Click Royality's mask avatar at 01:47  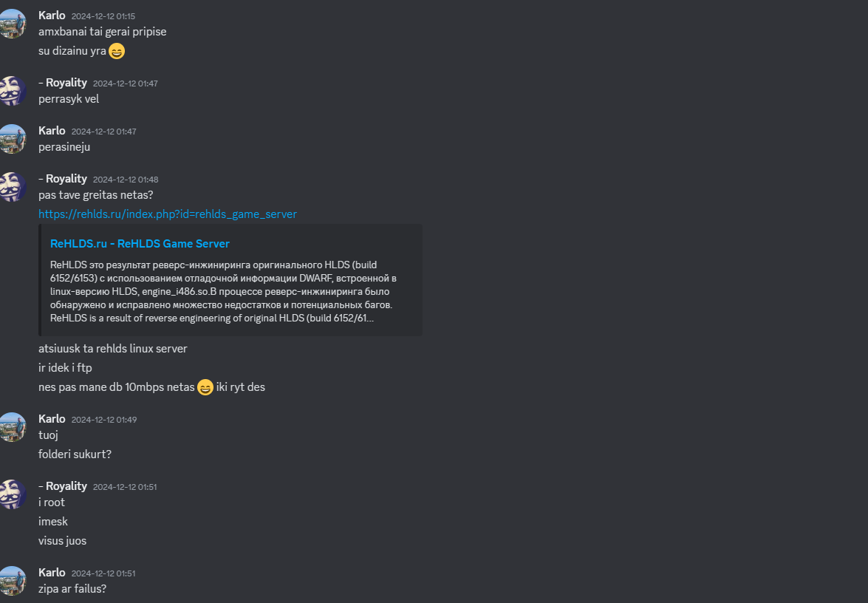[12, 91]
